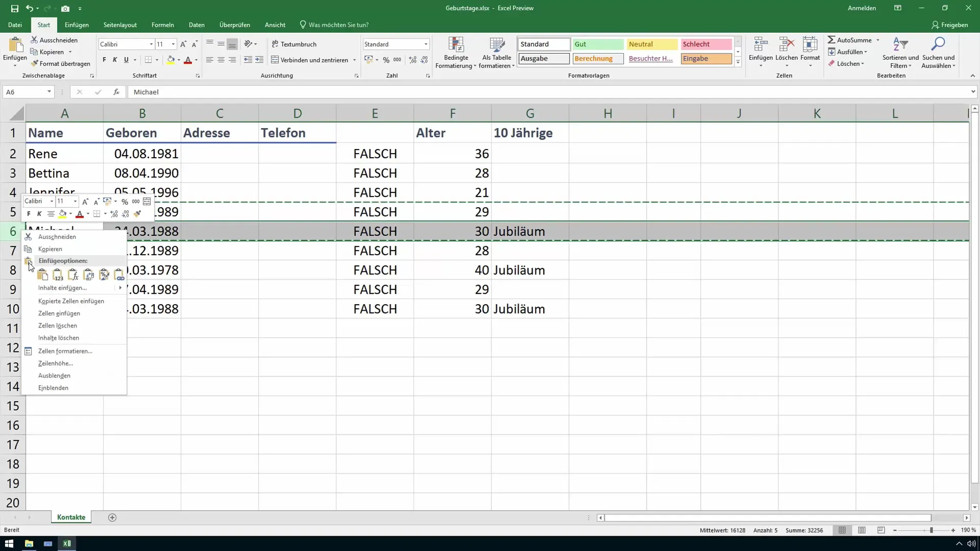Click the ribbon fill color bucket
This screenshot has height=551, width=980.
[x=171, y=60]
